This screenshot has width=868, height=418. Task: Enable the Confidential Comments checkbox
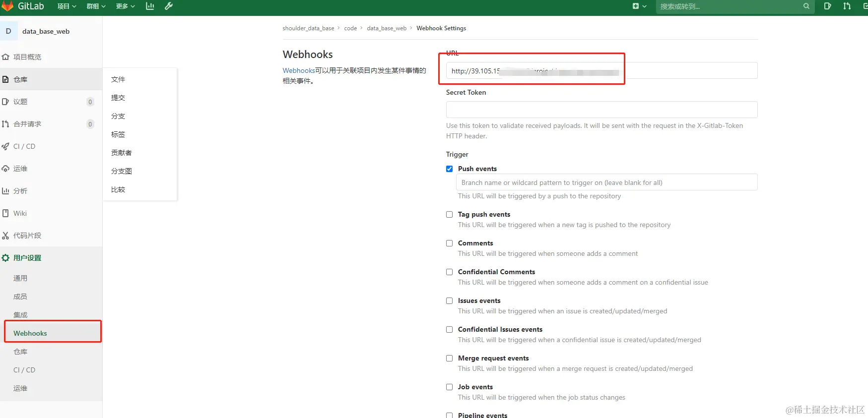[x=450, y=272]
